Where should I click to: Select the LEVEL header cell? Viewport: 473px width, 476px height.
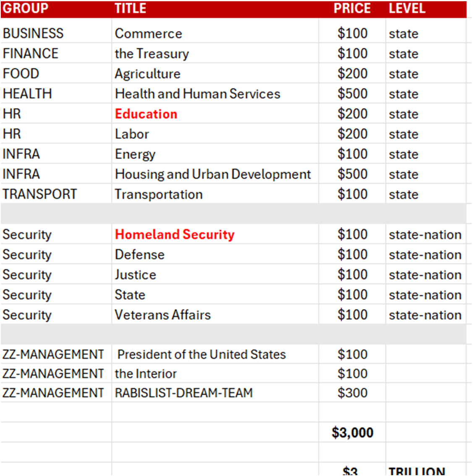click(407, 8)
